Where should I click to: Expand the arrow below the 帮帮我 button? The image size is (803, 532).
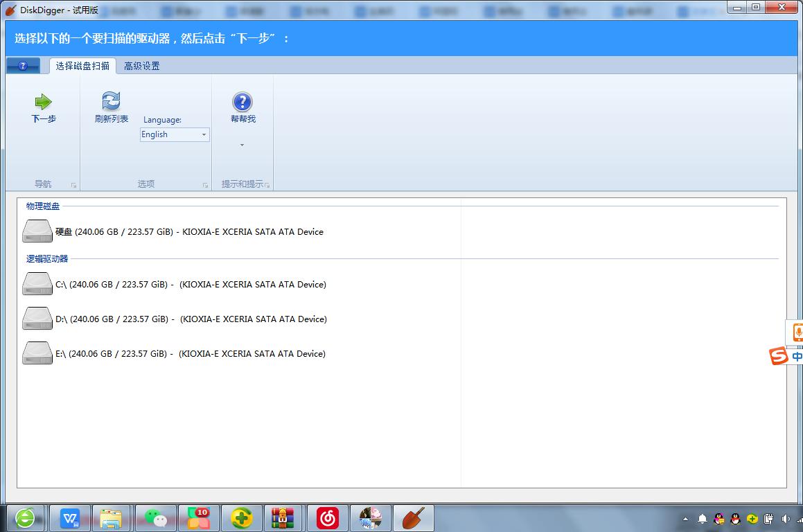(242, 145)
